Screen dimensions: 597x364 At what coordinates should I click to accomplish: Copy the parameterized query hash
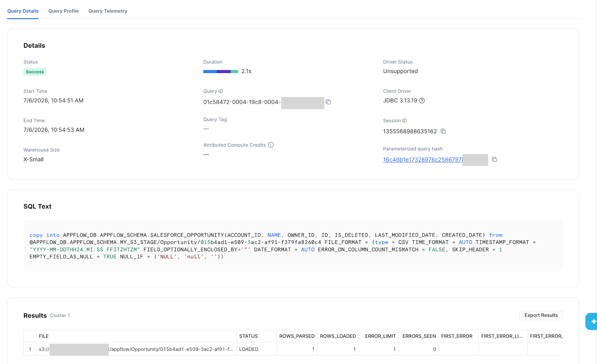tap(494, 159)
